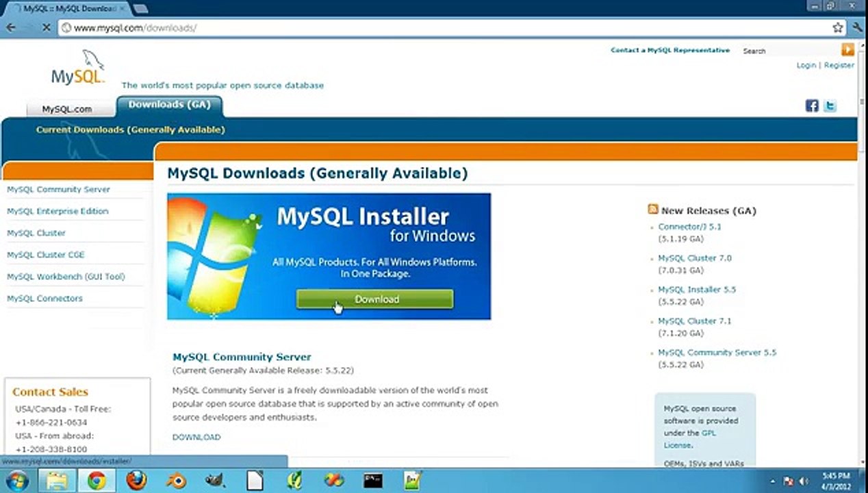Focus the site Search input field
The width and height of the screenshot is (868, 493).
click(791, 51)
